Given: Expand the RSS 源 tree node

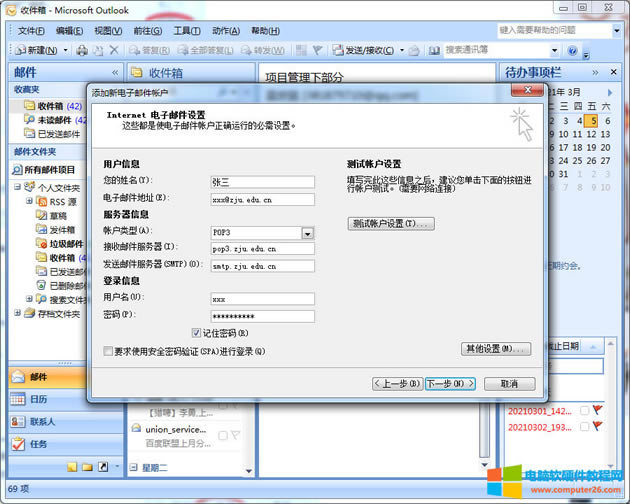Looking at the screenshot, I should coord(30,201).
